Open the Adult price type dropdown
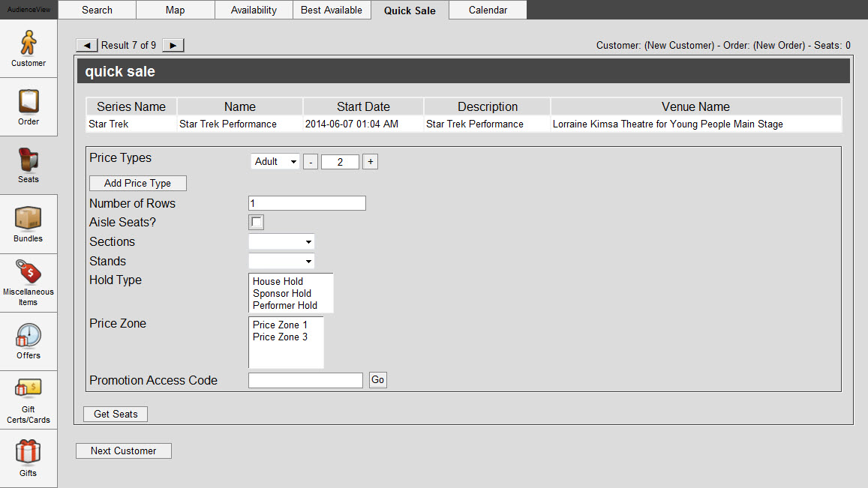 click(275, 162)
